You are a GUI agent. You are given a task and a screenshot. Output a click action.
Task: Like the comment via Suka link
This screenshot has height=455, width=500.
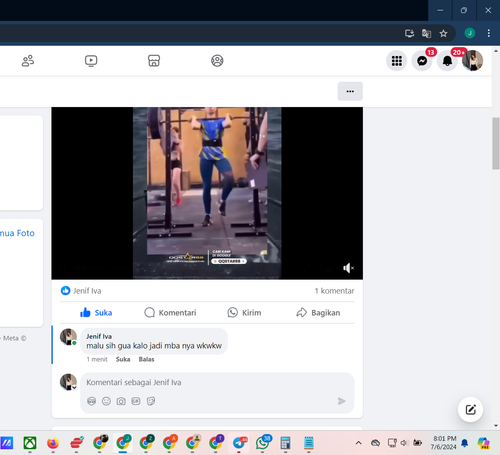pos(123,359)
